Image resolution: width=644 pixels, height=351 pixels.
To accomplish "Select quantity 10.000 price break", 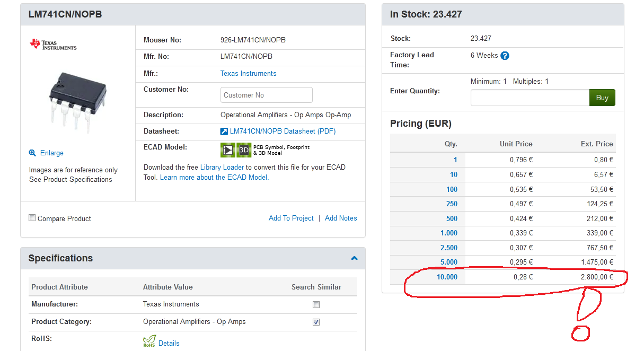I will pos(447,277).
